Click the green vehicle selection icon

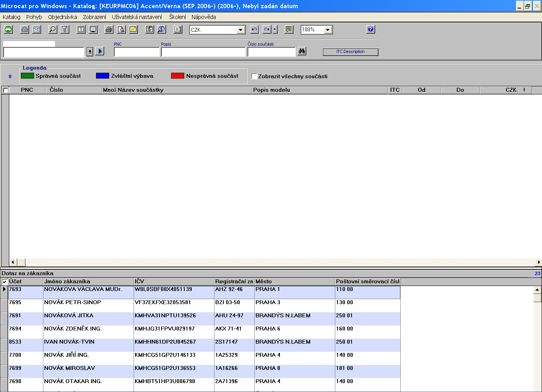[8, 29]
